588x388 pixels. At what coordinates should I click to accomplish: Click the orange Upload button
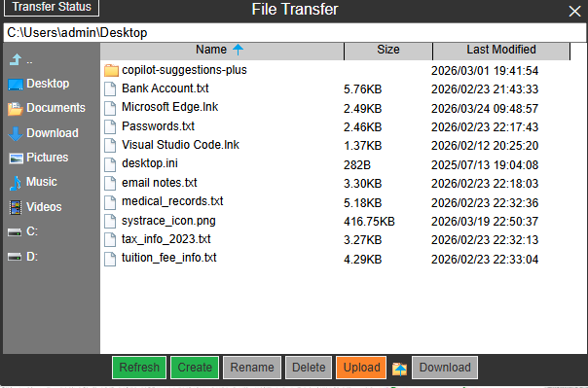click(361, 368)
